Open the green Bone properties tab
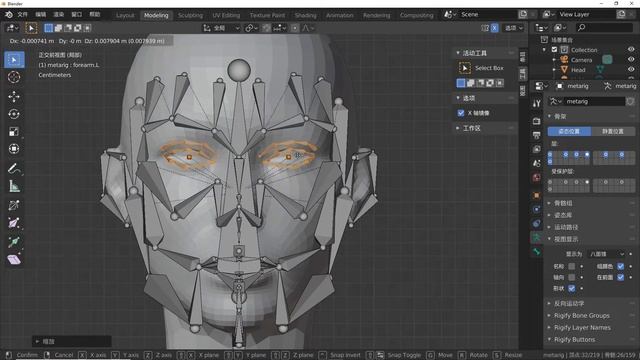This screenshot has width=640, height=360. point(536,251)
